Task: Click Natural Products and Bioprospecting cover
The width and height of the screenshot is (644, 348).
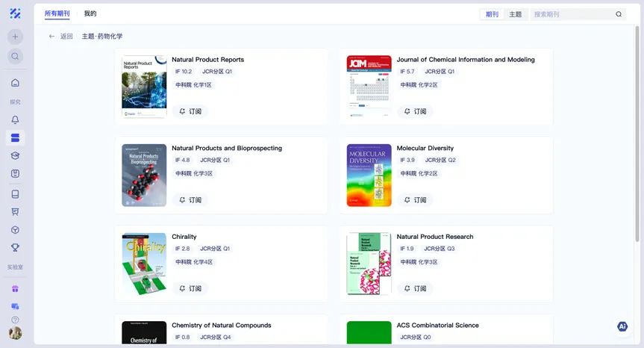Action: pyautogui.click(x=144, y=175)
